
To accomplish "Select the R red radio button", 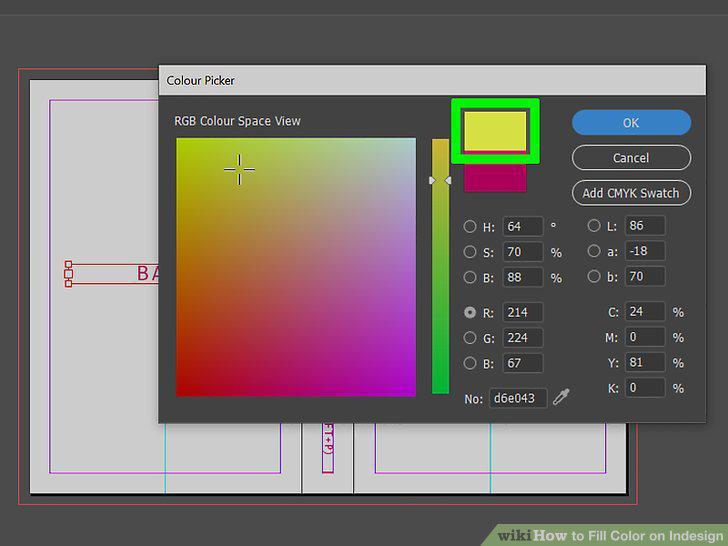I will point(470,312).
